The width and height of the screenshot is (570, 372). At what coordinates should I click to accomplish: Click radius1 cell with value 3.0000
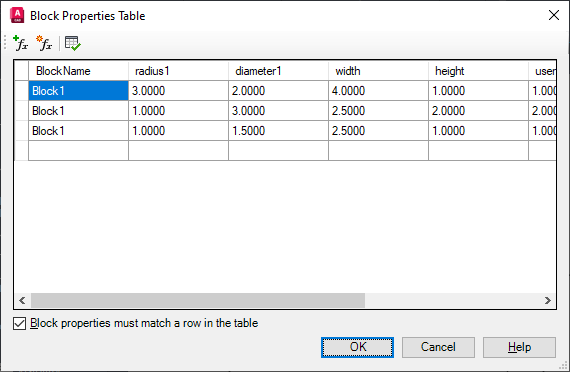pos(178,91)
